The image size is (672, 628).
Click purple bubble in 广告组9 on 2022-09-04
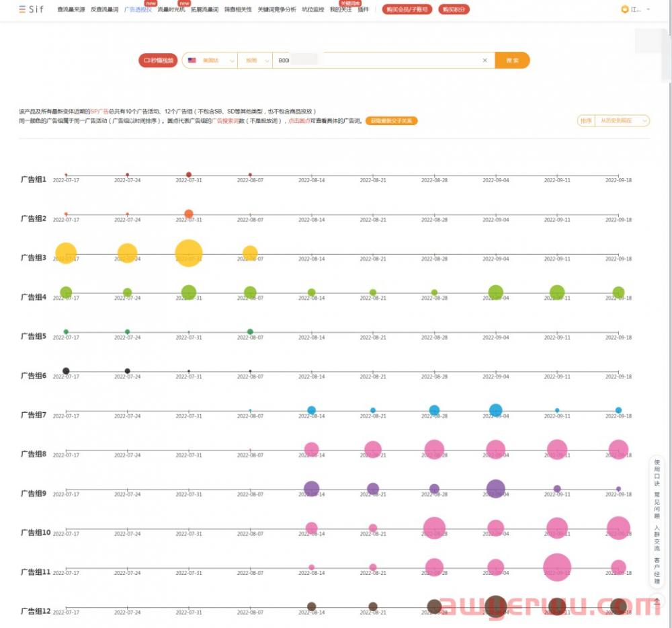click(495, 489)
